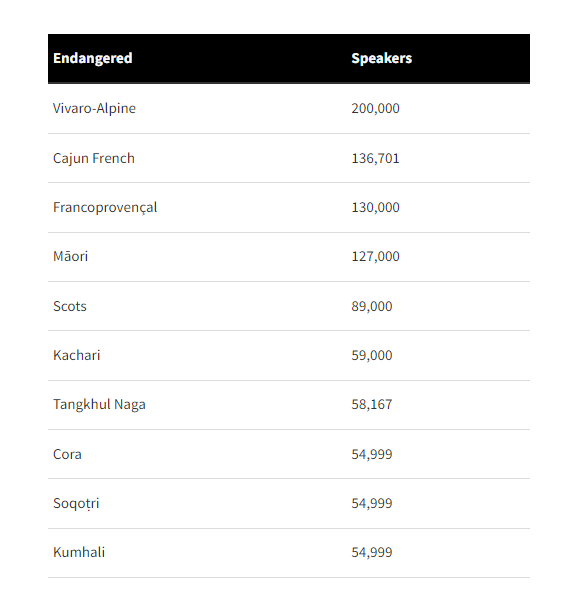Select the 136,701 speakers figure
The height and width of the screenshot is (613, 570).
click(x=375, y=158)
